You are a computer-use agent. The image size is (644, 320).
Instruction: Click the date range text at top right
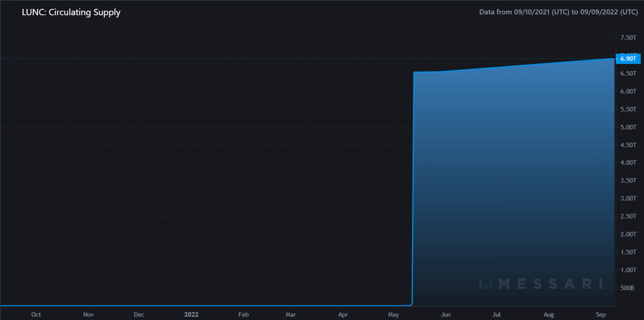coord(558,12)
